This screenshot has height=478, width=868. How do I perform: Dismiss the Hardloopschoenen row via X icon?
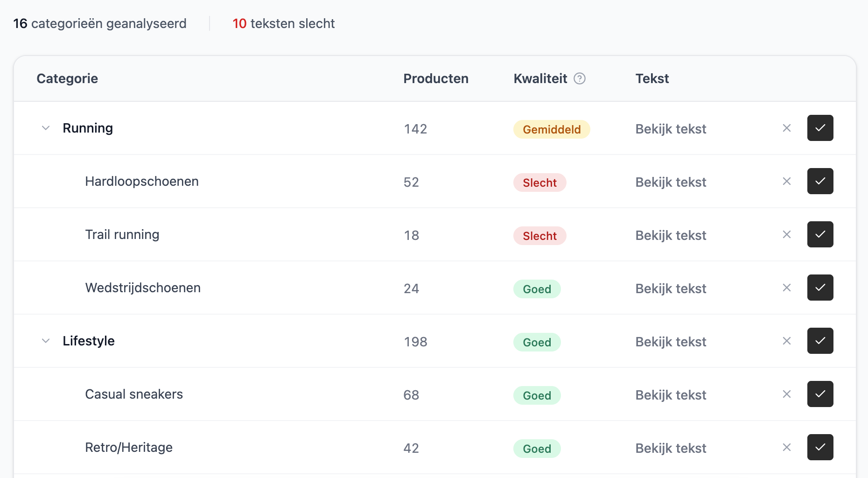pyautogui.click(x=787, y=181)
